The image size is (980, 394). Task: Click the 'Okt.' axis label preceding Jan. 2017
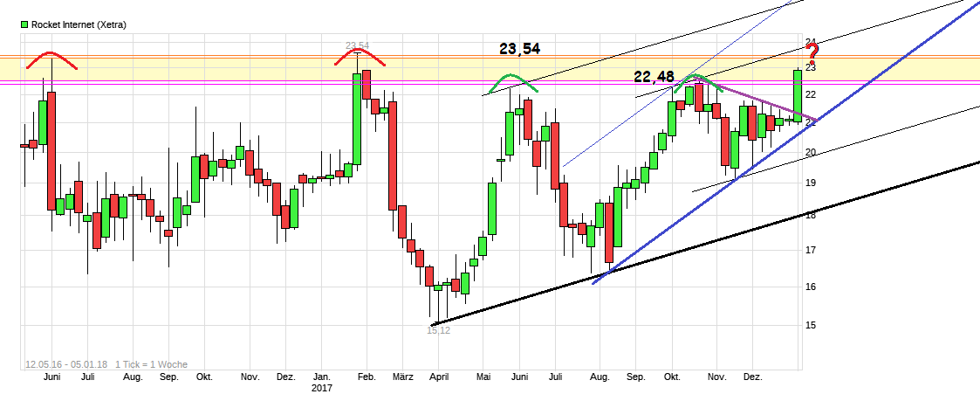click(204, 377)
